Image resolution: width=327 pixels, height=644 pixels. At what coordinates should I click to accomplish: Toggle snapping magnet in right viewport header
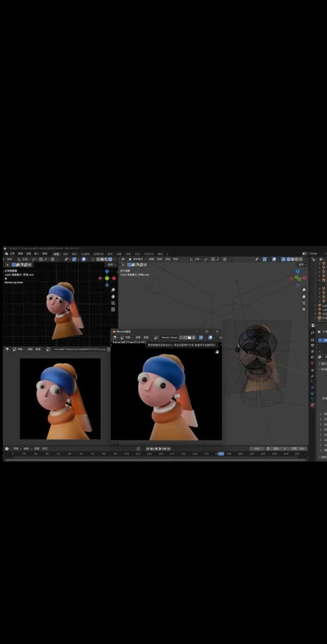click(x=213, y=259)
